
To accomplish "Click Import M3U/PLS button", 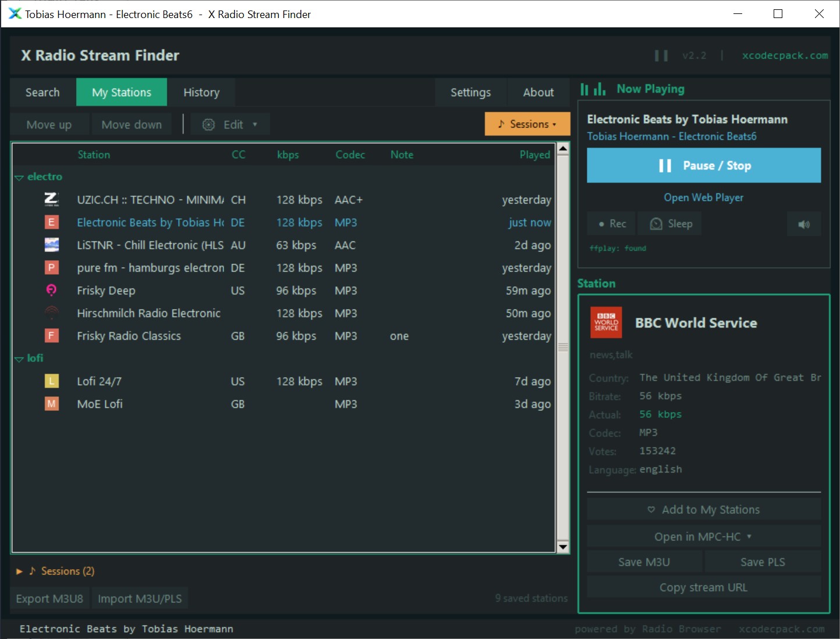I will click(140, 598).
